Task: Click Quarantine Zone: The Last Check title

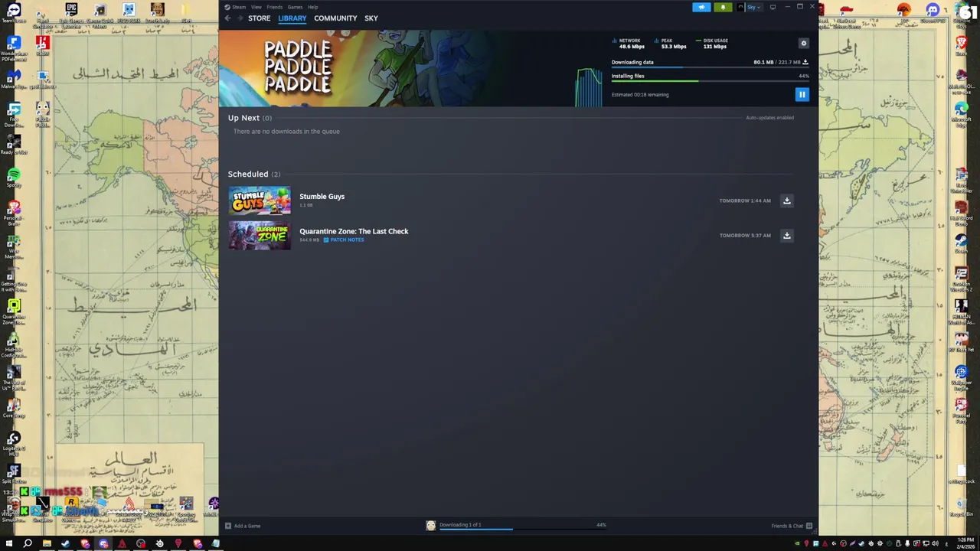Action: pos(354,231)
